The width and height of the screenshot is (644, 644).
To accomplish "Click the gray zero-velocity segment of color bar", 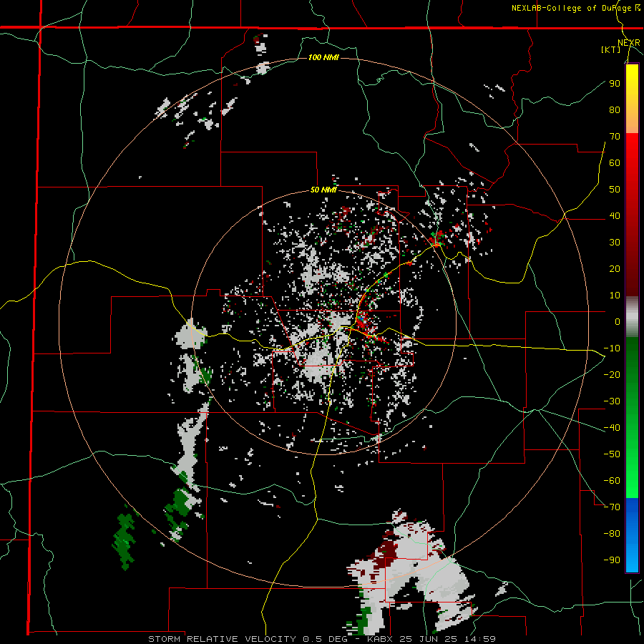I will coord(632,317).
